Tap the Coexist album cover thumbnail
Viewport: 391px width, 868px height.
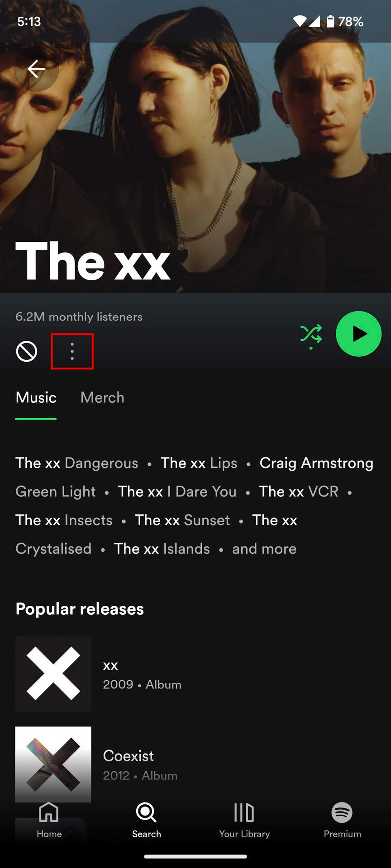coord(53,764)
